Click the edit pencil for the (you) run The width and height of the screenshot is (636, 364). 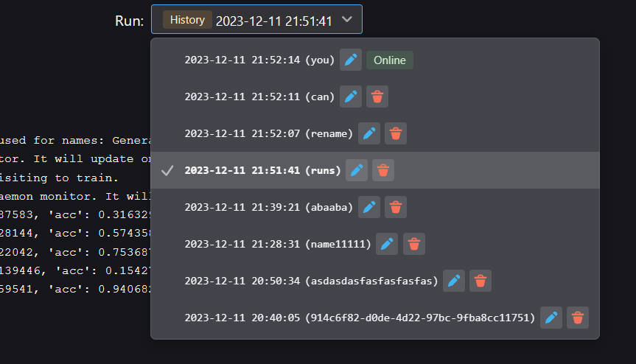tap(351, 60)
